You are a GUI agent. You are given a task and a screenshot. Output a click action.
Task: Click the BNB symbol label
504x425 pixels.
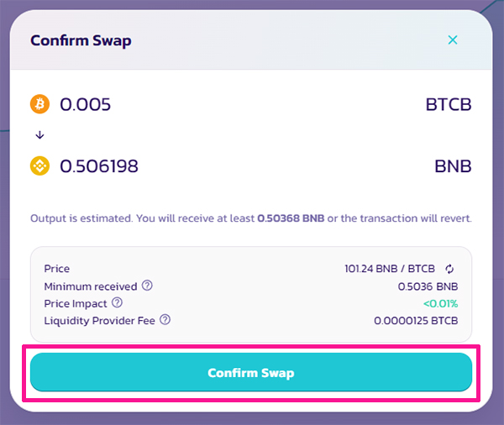tap(453, 166)
